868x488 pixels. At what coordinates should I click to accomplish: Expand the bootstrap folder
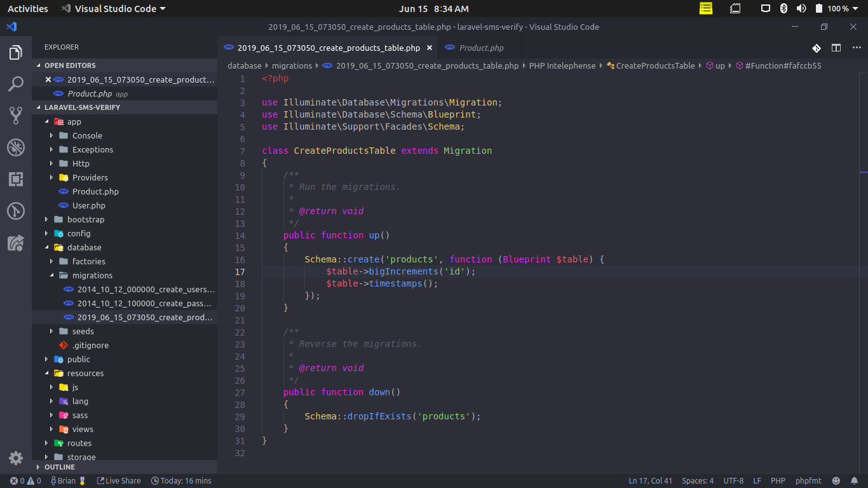(125, 219)
